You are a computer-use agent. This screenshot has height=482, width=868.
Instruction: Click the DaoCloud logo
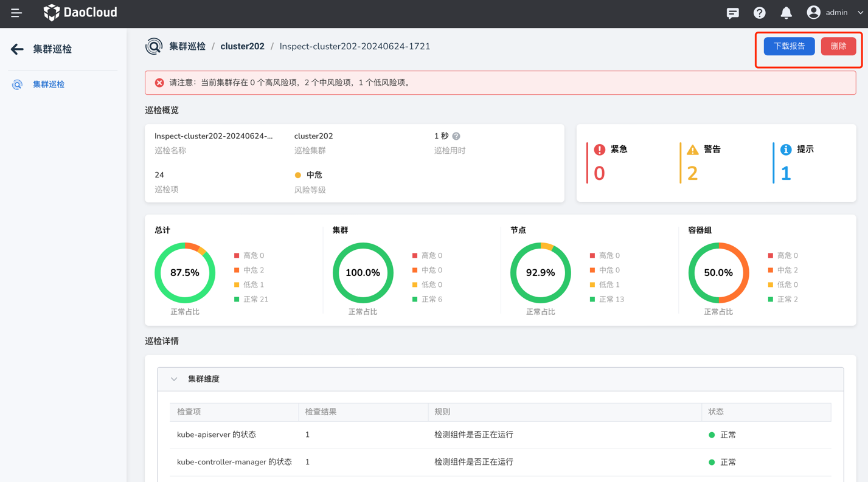coord(80,13)
